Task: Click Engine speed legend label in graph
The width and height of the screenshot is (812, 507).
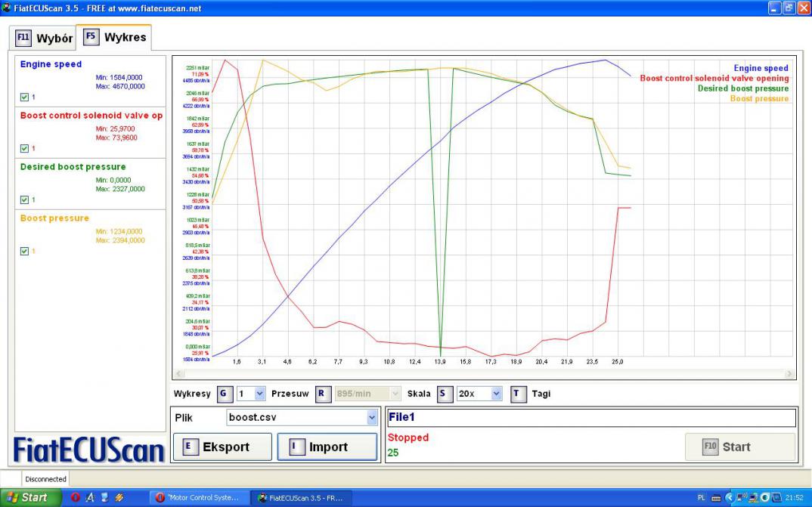Action: tap(761, 68)
